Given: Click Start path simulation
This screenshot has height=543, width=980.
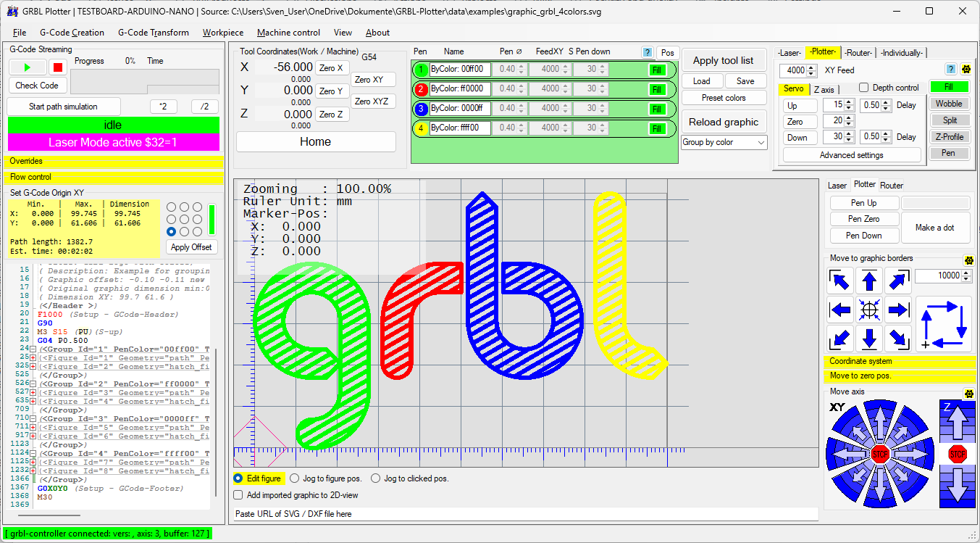Looking at the screenshot, I should (x=64, y=107).
